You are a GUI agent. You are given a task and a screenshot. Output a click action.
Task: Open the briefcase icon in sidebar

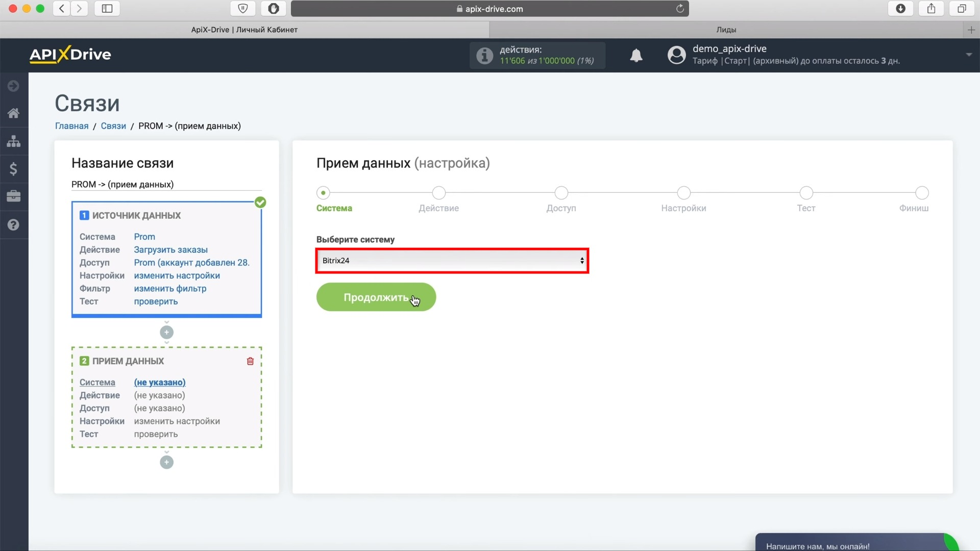(14, 196)
